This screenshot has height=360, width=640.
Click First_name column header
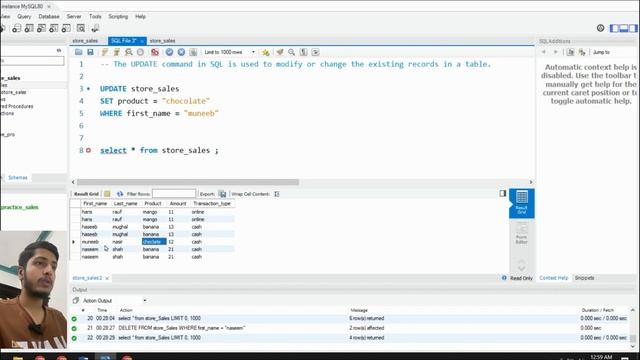tap(95, 203)
